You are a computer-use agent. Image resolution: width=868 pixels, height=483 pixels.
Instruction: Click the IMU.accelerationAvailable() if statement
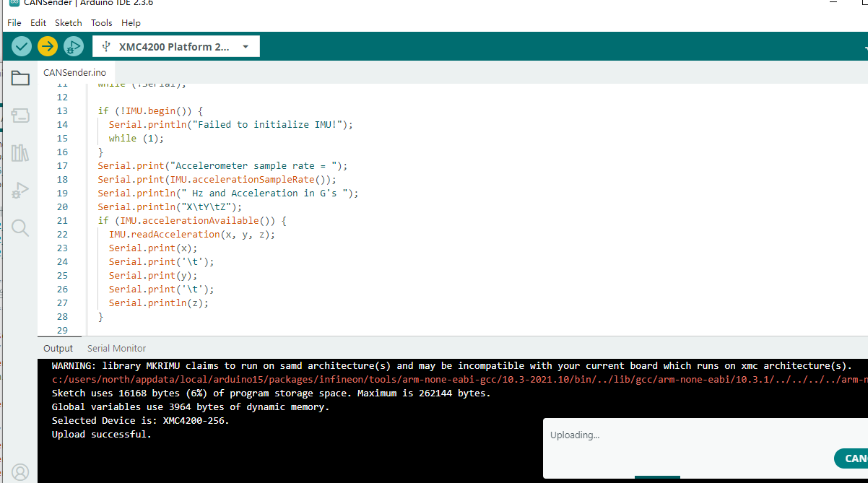coord(192,220)
